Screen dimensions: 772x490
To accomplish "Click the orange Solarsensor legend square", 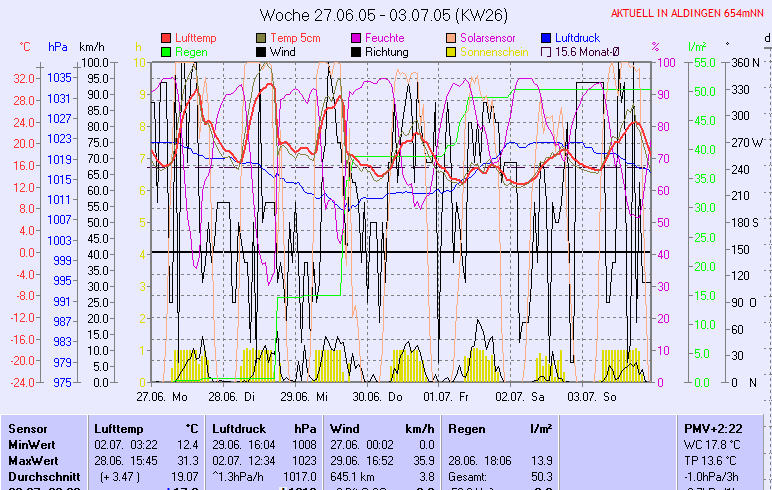I will [452, 38].
